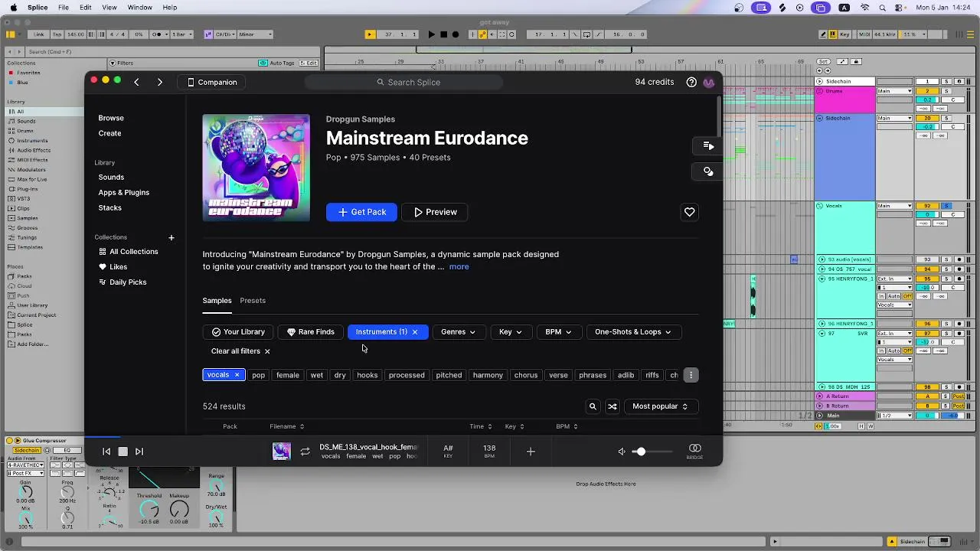Unsolo the Vocals group track
The width and height of the screenshot is (980, 551).
coord(946,206)
